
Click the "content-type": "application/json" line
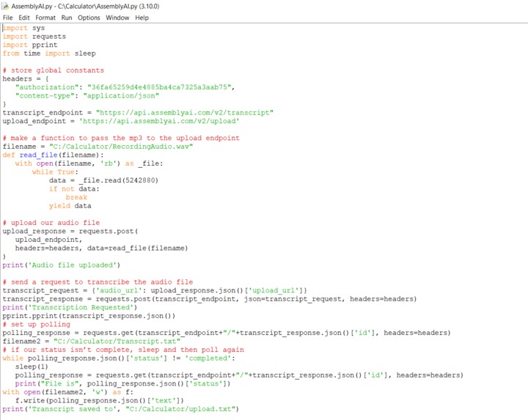coord(87,95)
